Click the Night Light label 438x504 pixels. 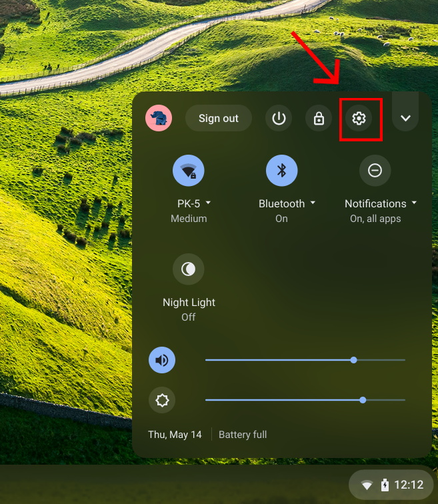point(189,302)
